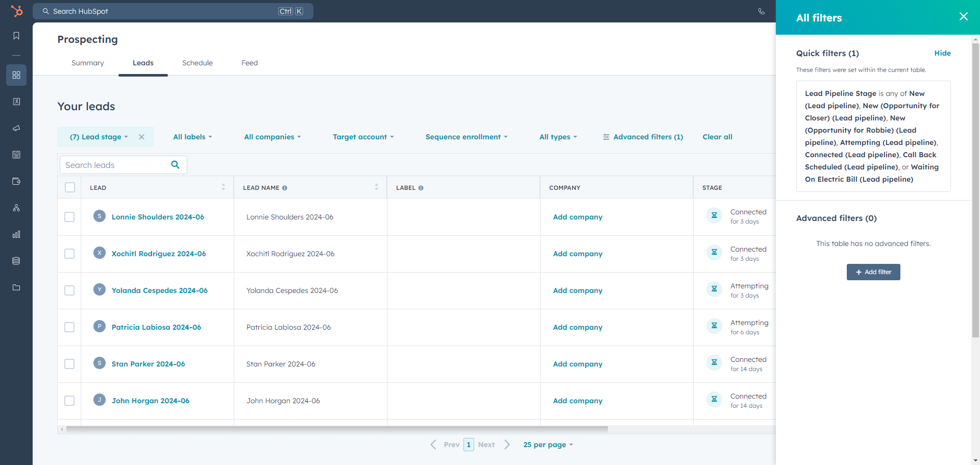Open the marketing megaphone sidebar icon

click(x=16, y=128)
